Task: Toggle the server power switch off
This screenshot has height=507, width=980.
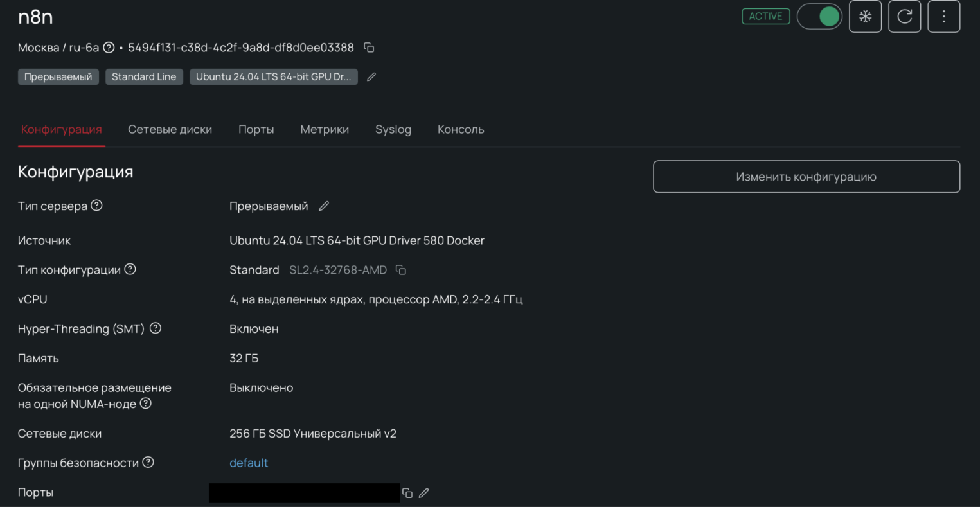Action: pyautogui.click(x=819, y=16)
